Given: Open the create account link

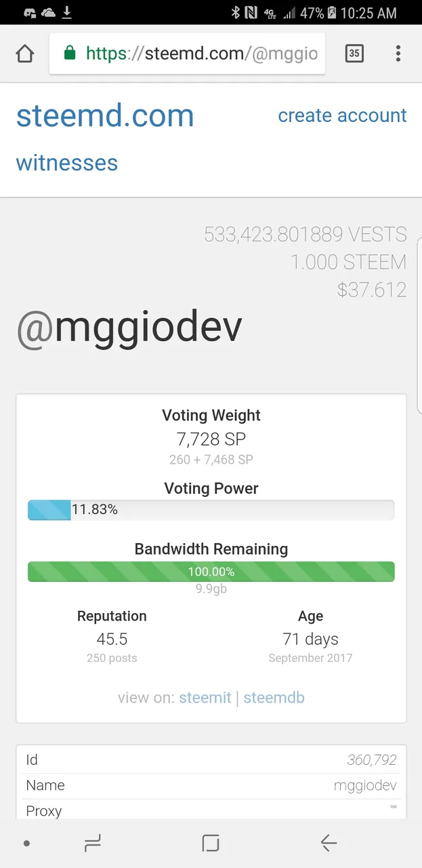Looking at the screenshot, I should pyautogui.click(x=342, y=115).
